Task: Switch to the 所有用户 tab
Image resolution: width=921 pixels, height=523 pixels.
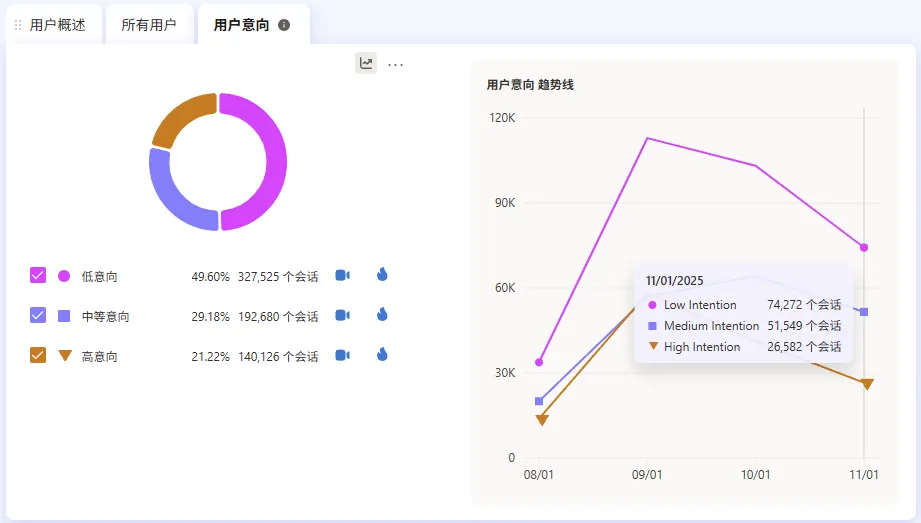Action: [149, 25]
